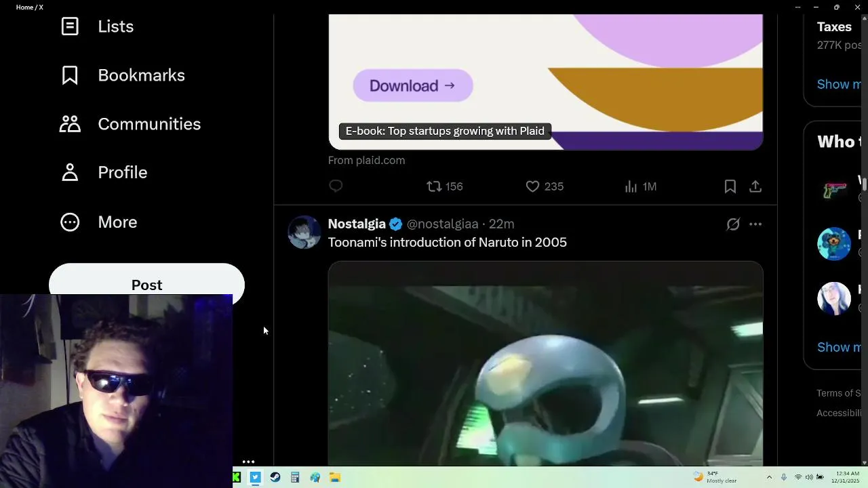Image resolution: width=868 pixels, height=488 pixels.
Task: Like the Plaid ad with 235 likes
Action: click(545, 186)
